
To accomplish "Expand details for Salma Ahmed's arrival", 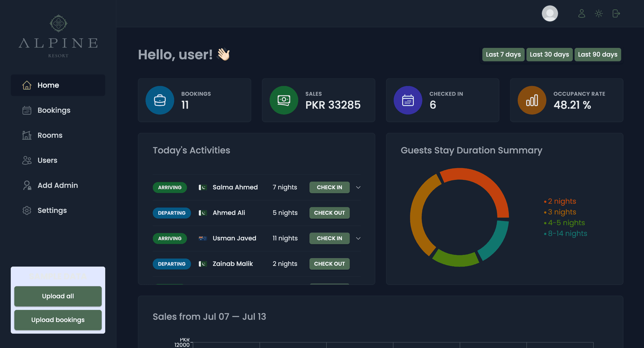I will click(358, 187).
